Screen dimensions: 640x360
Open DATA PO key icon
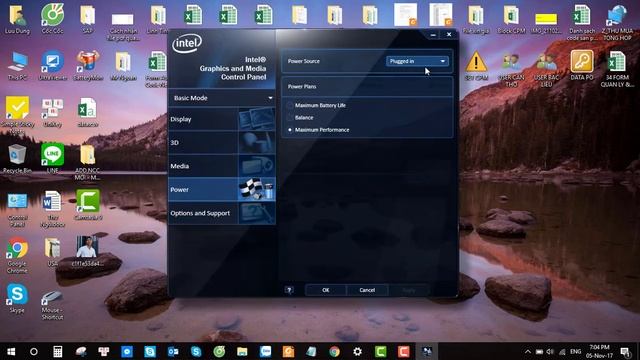[582, 65]
